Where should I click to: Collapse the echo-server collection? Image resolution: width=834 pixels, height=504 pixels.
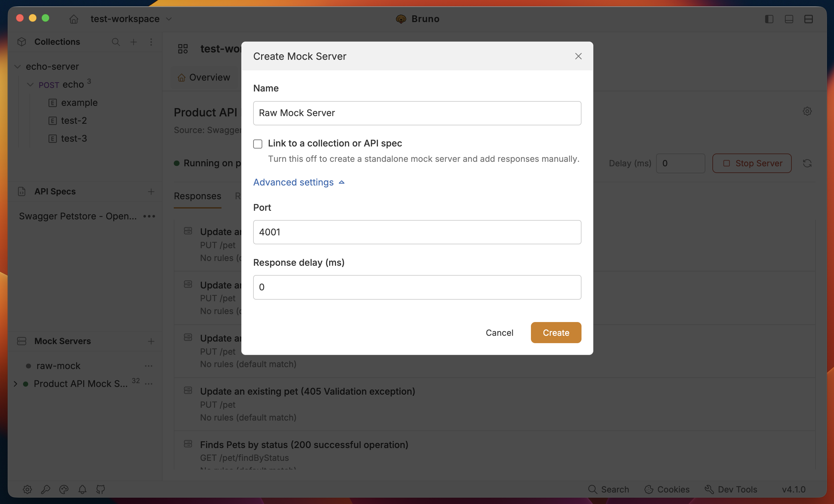tap(18, 67)
